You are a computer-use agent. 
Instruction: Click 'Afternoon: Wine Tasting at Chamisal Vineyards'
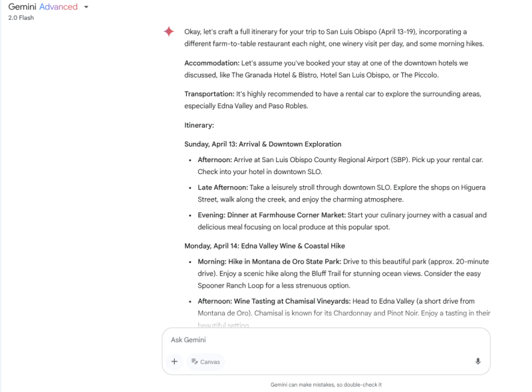click(x=274, y=301)
